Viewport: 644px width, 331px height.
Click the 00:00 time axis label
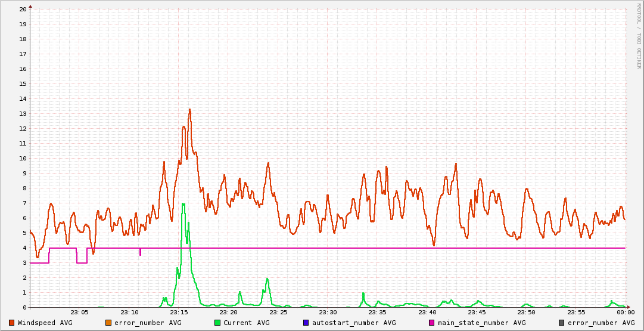(x=626, y=313)
